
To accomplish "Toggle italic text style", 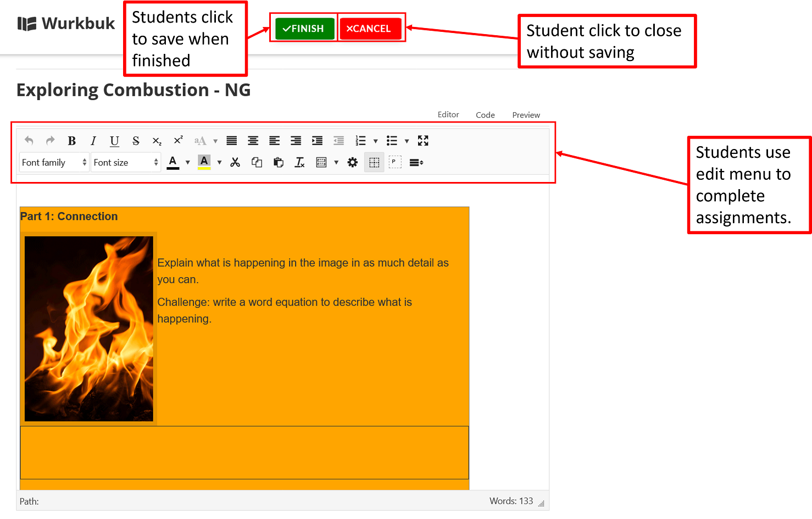I will tap(93, 141).
